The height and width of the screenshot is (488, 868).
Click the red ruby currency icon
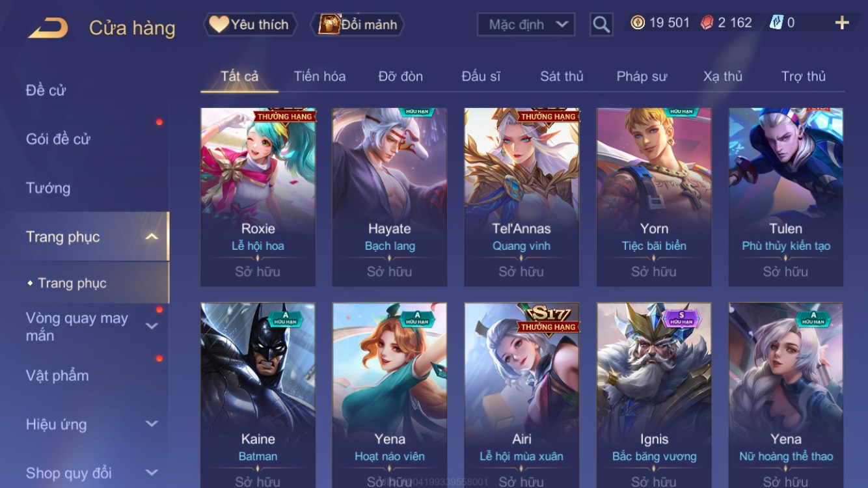707,23
